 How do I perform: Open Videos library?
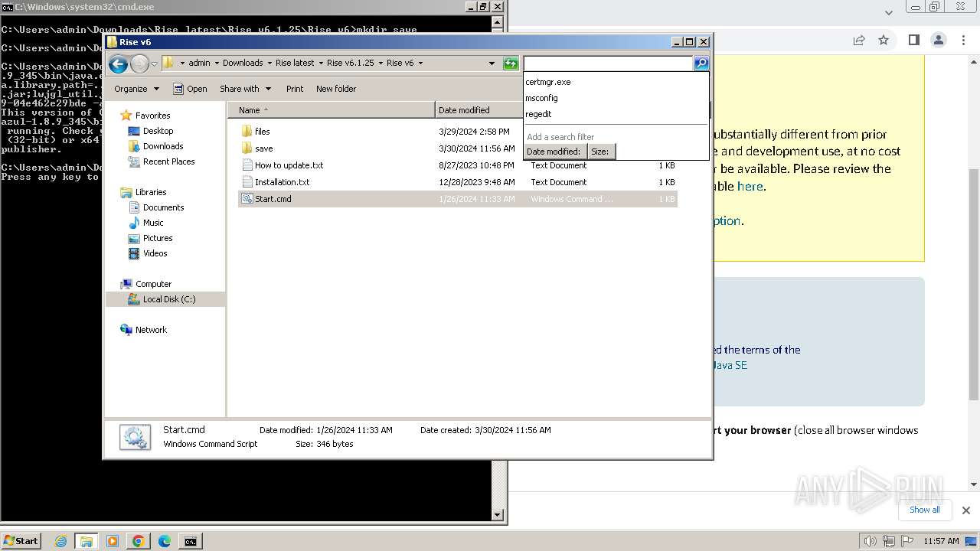(x=155, y=253)
